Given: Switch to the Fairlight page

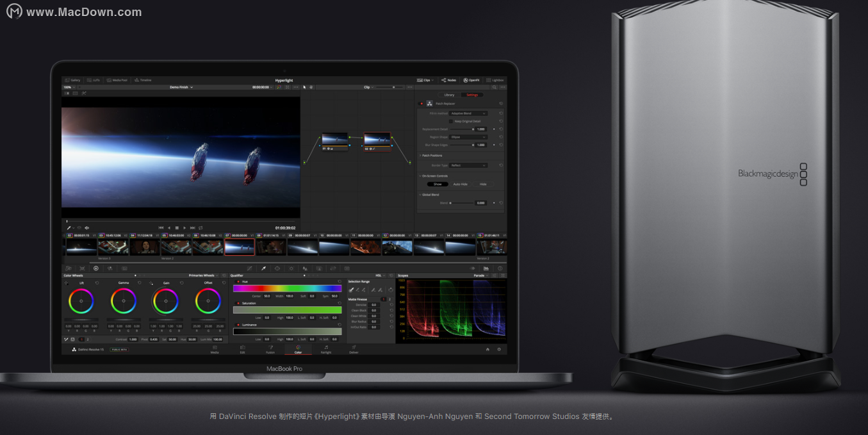Looking at the screenshot, I should [326, 349].
